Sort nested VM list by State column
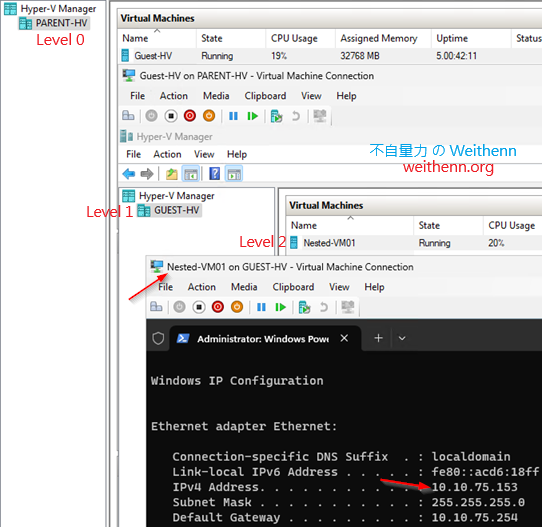Image resolution: width=542 pixels, height=527 pixels. click(x=448, y=226)
